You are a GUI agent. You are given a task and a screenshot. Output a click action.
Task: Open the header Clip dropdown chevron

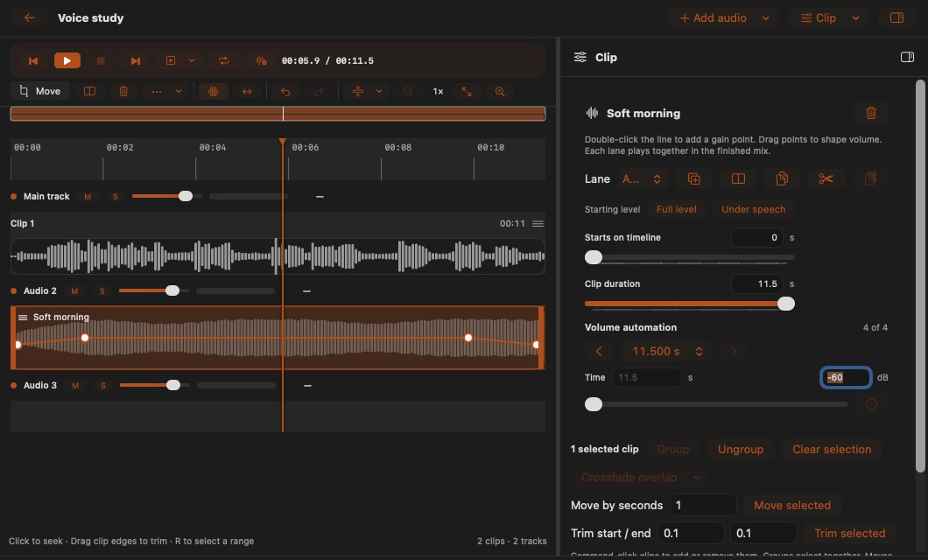856,17
